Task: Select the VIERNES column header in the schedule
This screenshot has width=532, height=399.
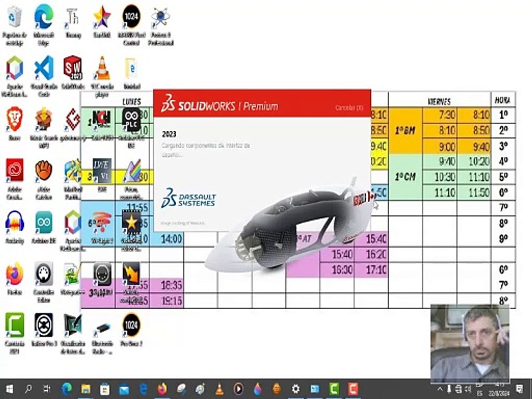Action: point(439,101)
